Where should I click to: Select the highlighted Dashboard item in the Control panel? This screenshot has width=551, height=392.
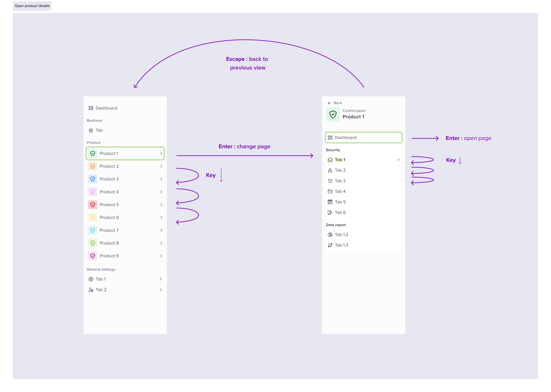pos(364,138)
